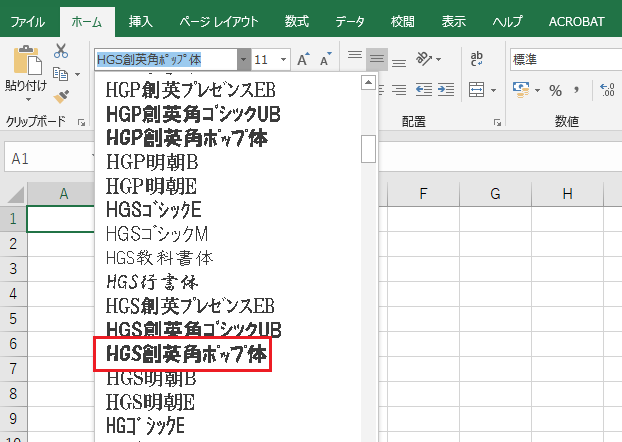Click the Paste (貼り付け) clipboard icon
This screenshot has width=622, height=442.
pyautogui.click(x=27, y=60)
